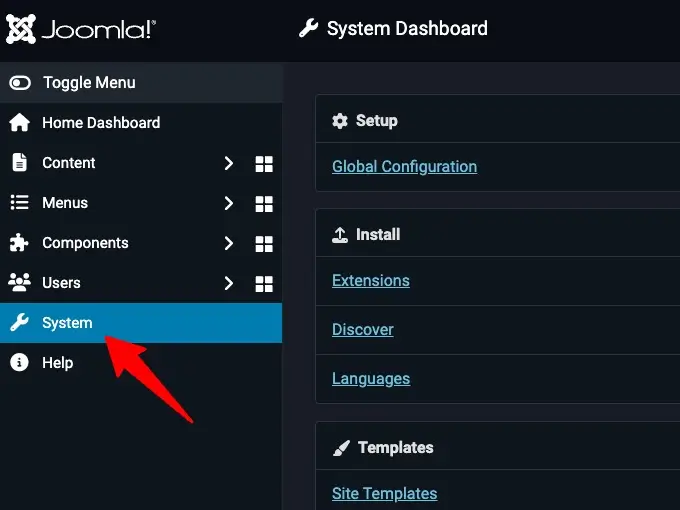The height and width of the screenshot is (510, 680).
Task: Click the Toggle Menu switch icon
Action: tap(20, 83)
